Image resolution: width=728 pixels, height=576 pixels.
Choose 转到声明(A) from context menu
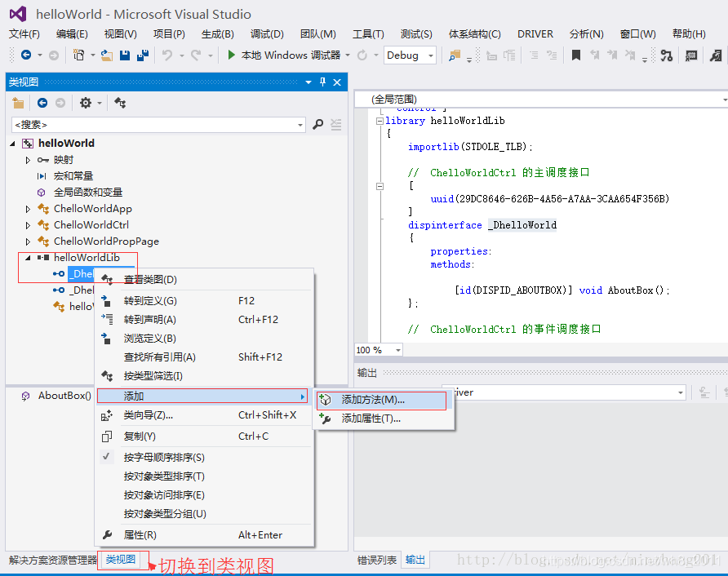click(x=204, y=319)
